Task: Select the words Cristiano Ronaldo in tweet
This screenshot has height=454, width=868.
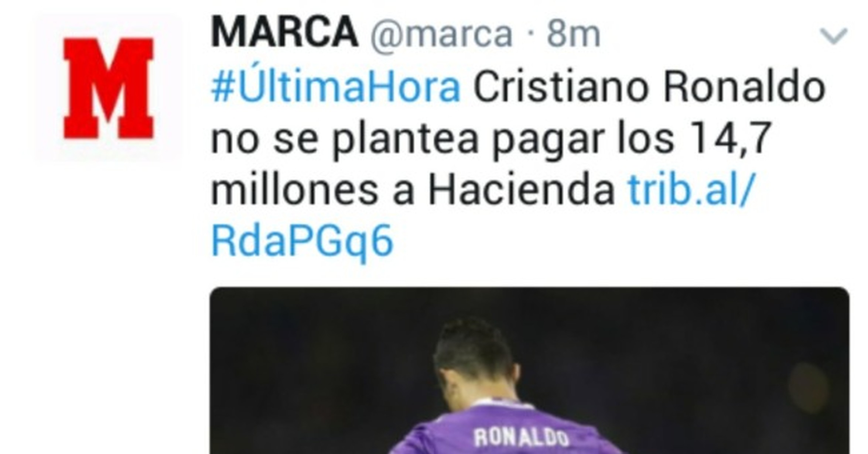Action: point(649,88)
